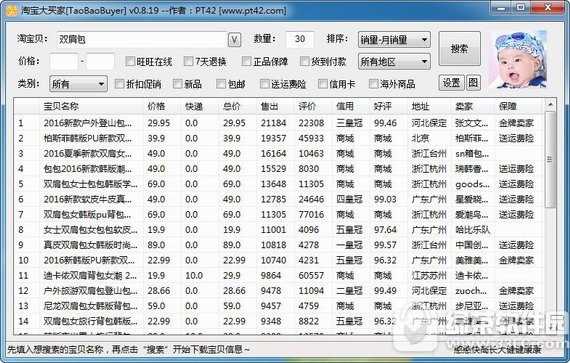Click price 28.66 in row 12

pos(159,291)
